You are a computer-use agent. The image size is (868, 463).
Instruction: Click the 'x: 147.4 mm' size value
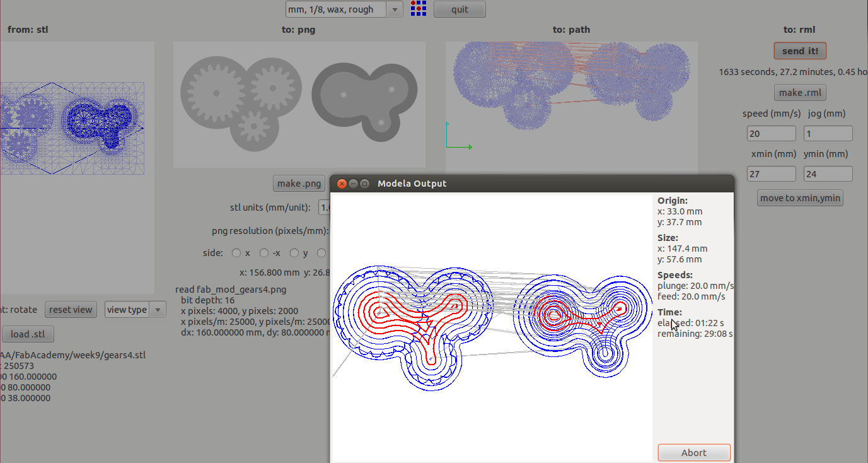pyautogui.click(x=682, y=249)
